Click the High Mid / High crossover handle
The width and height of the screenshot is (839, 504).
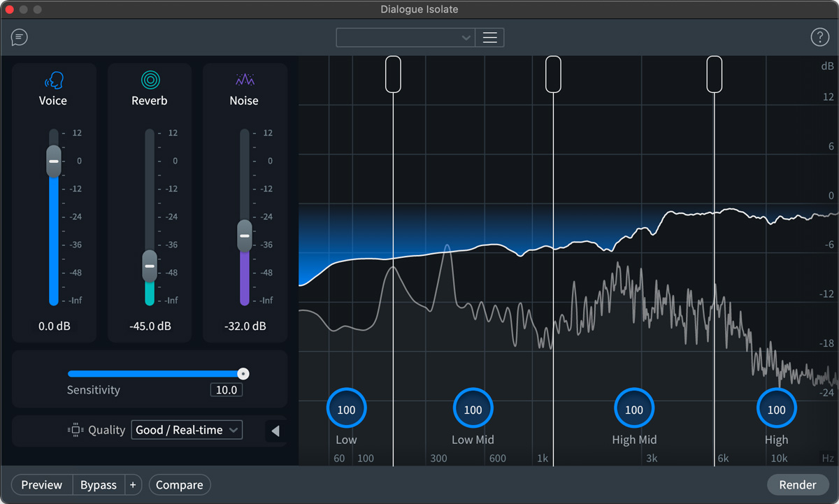(714, 74)
